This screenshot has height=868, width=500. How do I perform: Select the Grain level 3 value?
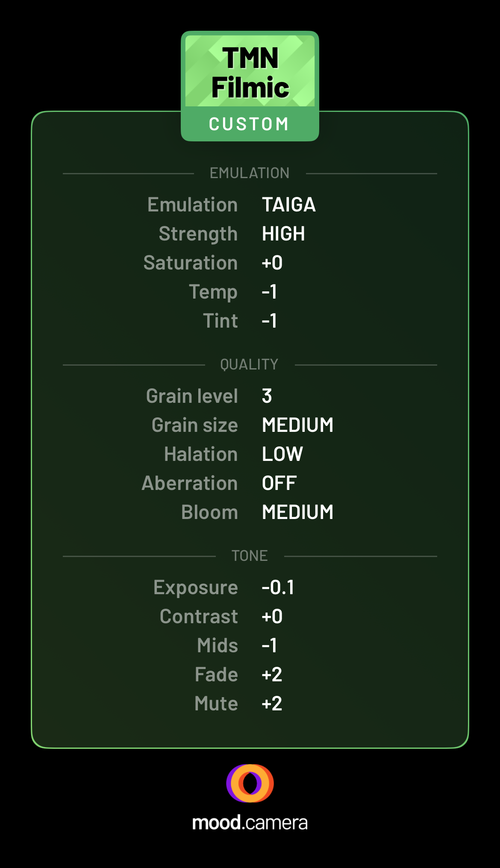click(267, 396)
